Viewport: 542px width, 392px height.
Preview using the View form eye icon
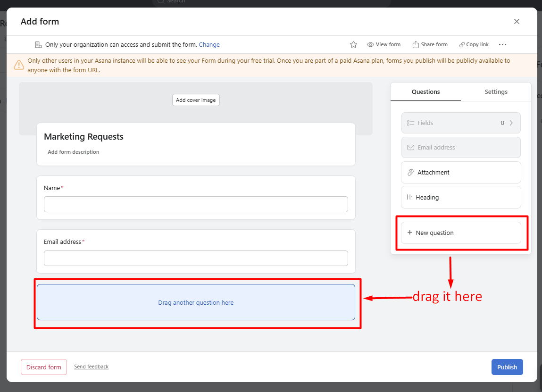coord(384,44)
